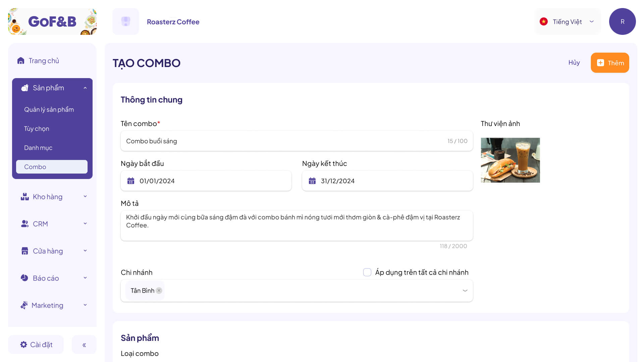Expand the Chi nhánh branch dropdown
This screenshot has width=644, height=362.
click(x=465, y=290)
